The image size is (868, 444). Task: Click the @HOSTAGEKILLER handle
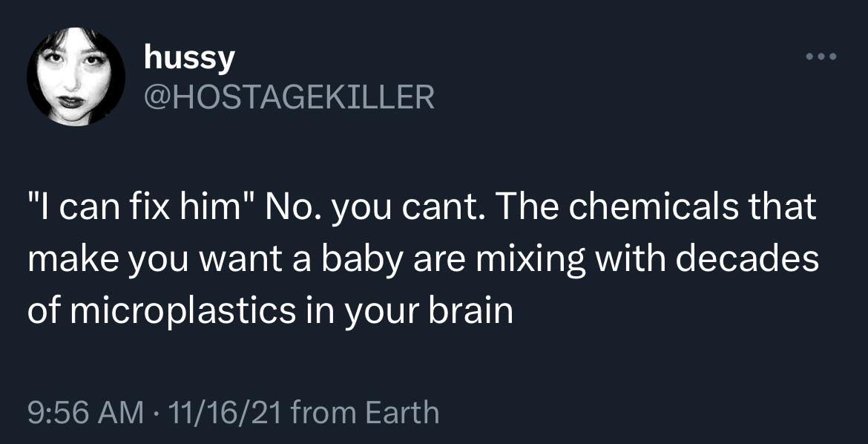pos(289,97)
